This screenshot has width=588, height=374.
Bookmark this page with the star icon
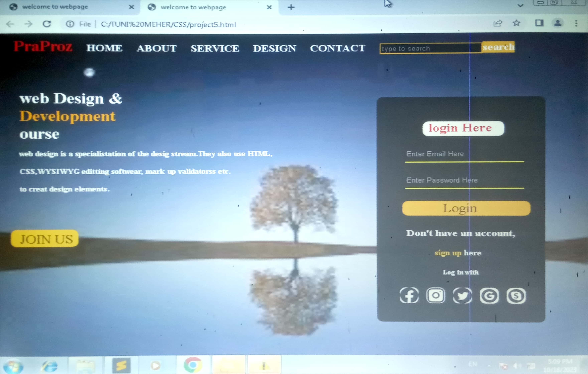point(516,23)
